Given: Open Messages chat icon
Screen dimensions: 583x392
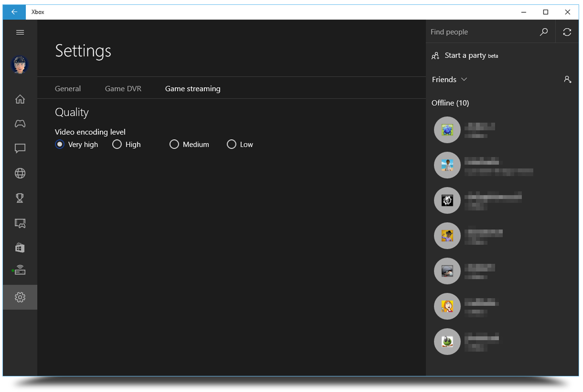Looking at the screenshot, I should 20,149.
